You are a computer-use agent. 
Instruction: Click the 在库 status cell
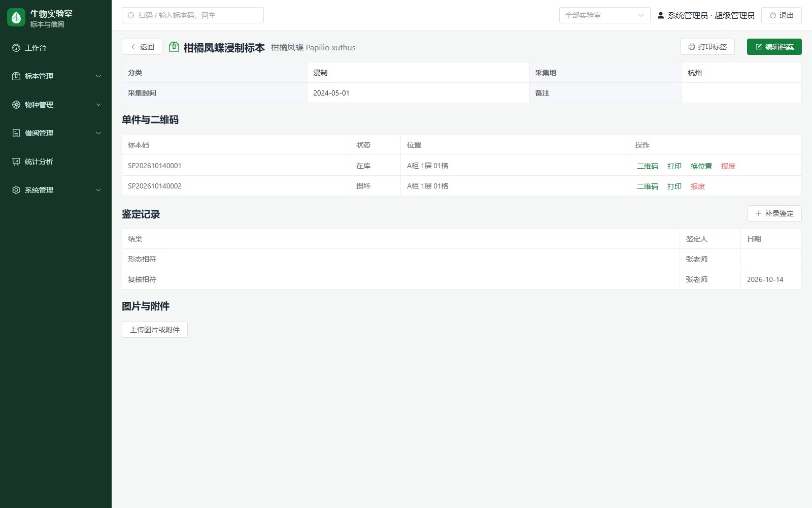(x=363, y=166)
